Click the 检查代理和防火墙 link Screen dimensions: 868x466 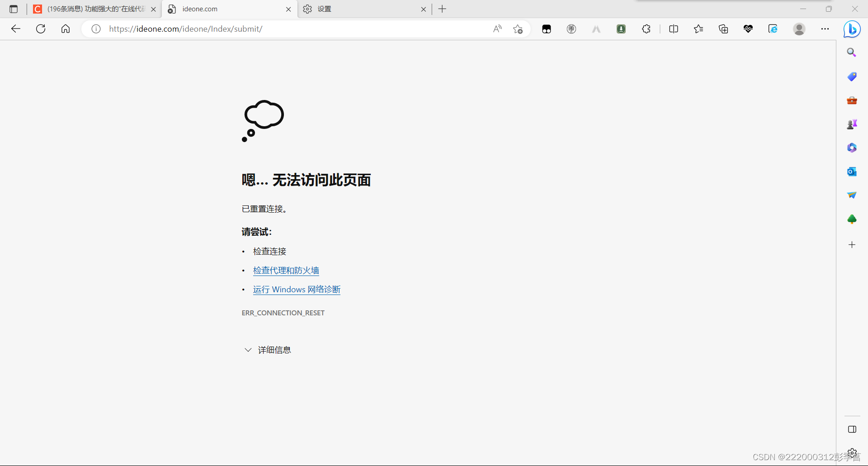(x=286, y=271)
